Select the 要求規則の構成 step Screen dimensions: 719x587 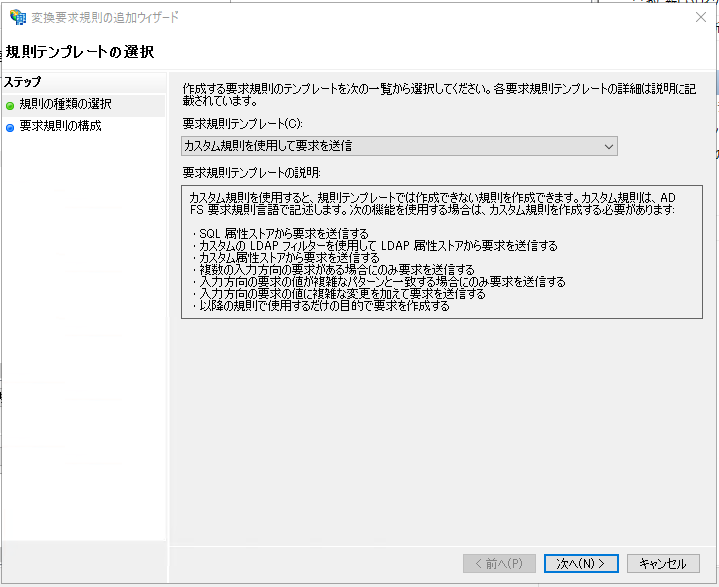pos(60,126)
